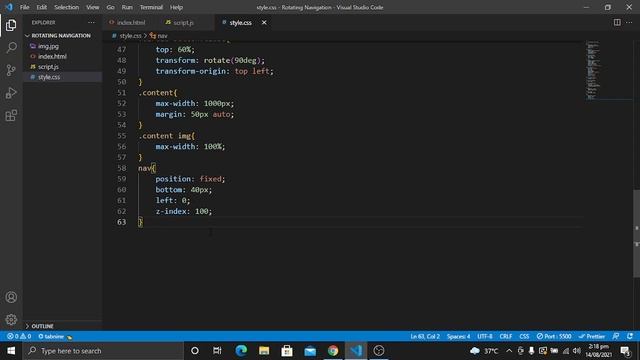The width and height of the screenshot is (640, 360).
Task: Open the View menu
Action: (x=93, y=7)
